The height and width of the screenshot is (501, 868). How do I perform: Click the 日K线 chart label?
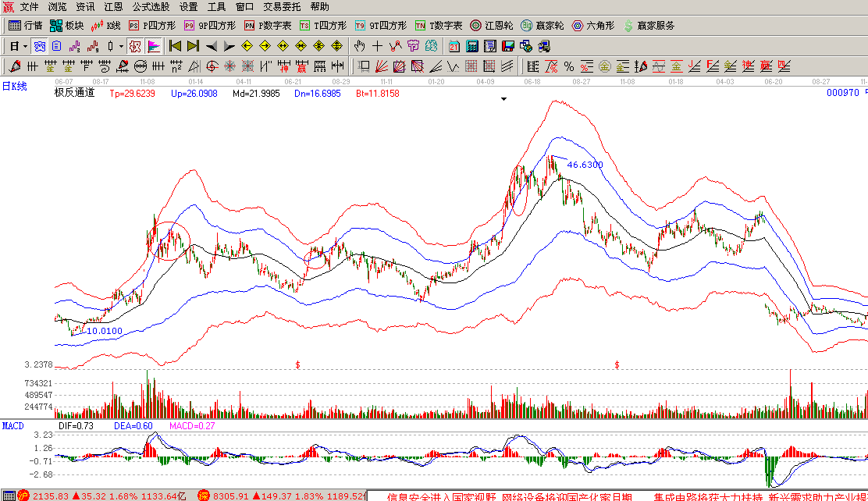coord(14,87)
